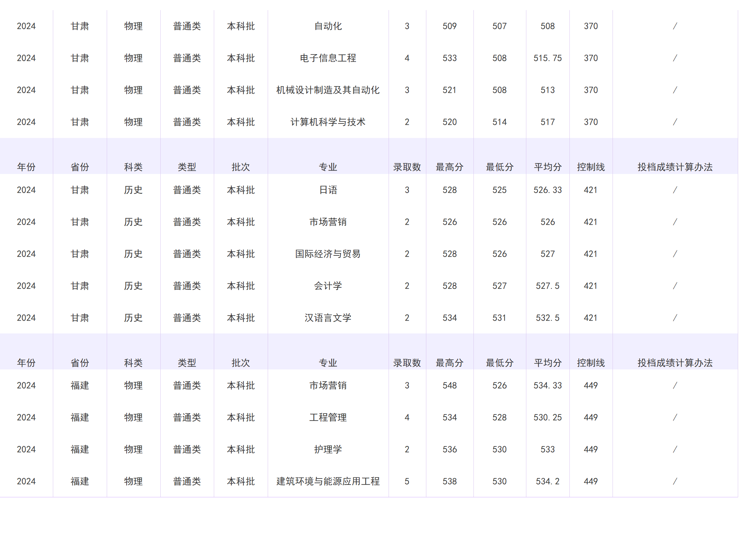Click 控制线 value 421 in 日语 row
The height and width of the screenshot is (534, 756).
tap(591, 190)
